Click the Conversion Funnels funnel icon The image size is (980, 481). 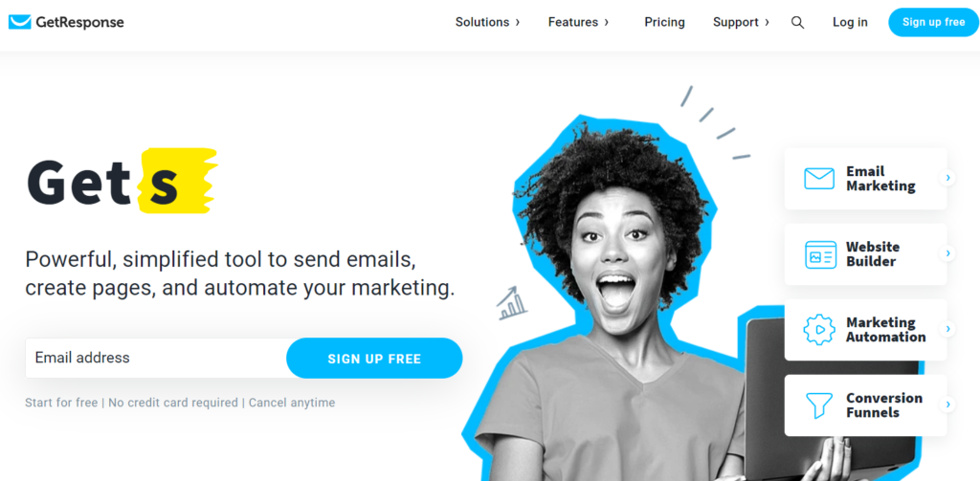819,405
